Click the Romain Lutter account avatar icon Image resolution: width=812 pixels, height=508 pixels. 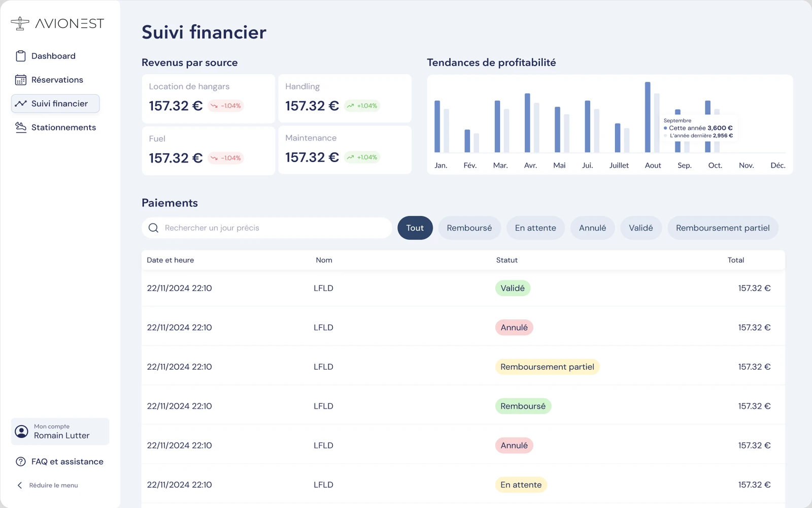point(21,431)
